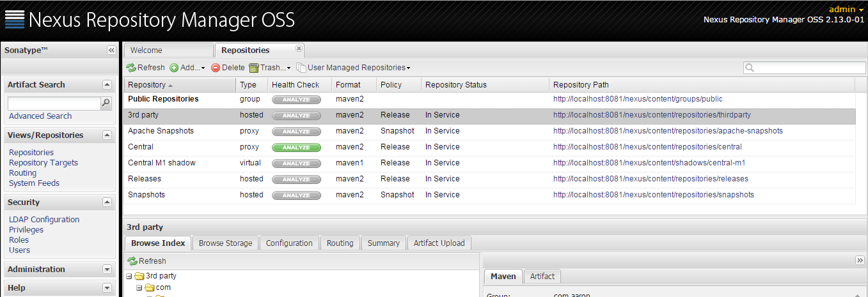Image resolution: width=868 pixels, height=297 pixels.
Task: Select the Public Repositories row
Action: pos(489,99)
